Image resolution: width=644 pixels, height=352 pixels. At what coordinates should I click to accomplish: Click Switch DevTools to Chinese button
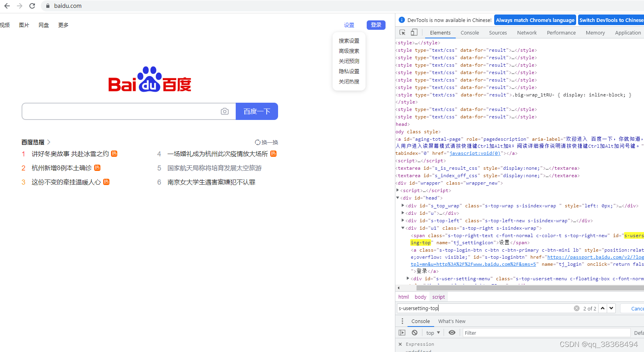611,20
